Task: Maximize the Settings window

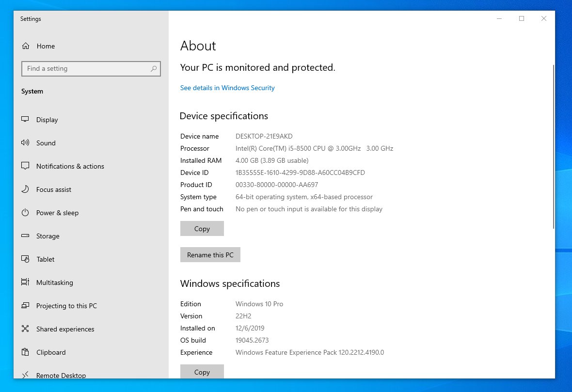Action: pyautogui.click(x=522, y=18)
